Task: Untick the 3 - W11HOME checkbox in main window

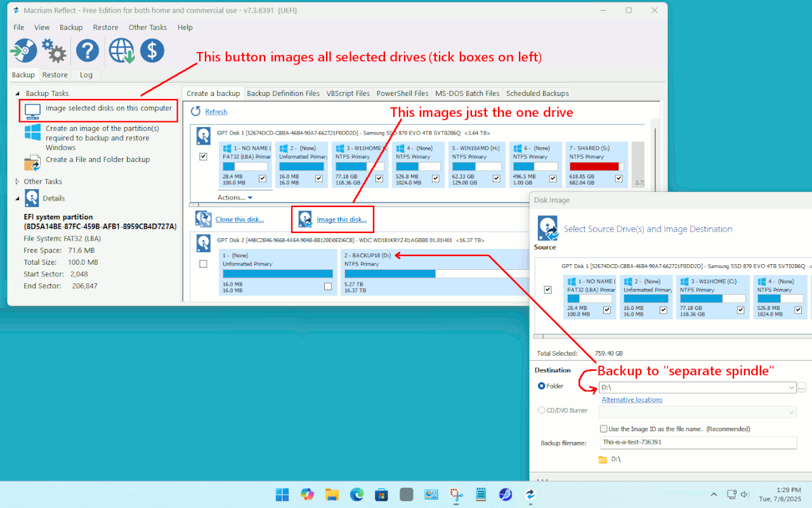Action: coord(379,178)
